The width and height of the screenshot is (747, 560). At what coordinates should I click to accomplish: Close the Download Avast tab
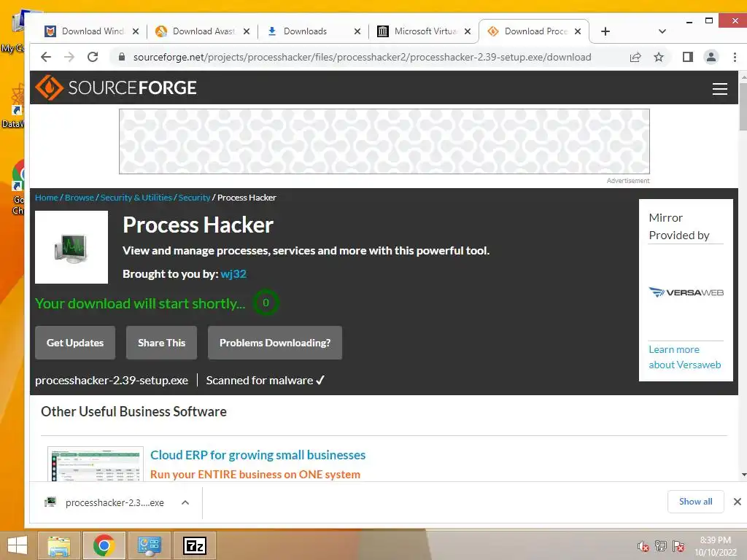click(x=247, y=31)
